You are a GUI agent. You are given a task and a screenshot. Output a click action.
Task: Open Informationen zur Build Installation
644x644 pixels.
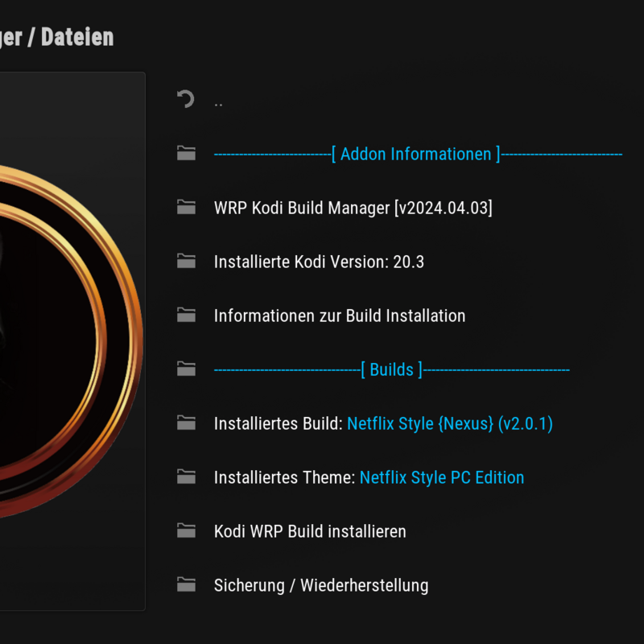[x=339, y=316]
